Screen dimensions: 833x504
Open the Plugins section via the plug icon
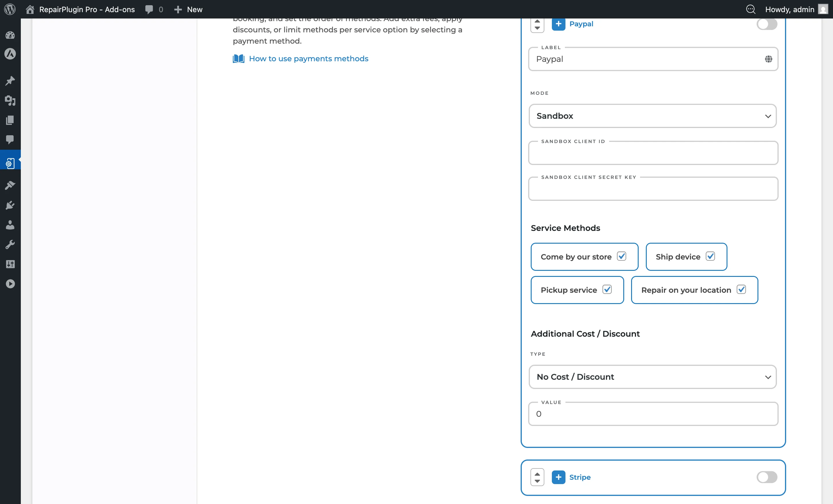[10, 205]
